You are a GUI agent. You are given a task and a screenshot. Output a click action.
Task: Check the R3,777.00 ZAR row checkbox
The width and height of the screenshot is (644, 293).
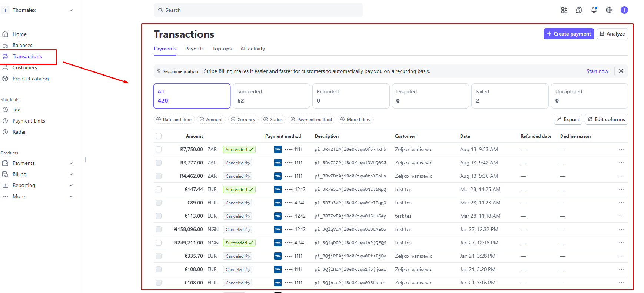point(159,163)
